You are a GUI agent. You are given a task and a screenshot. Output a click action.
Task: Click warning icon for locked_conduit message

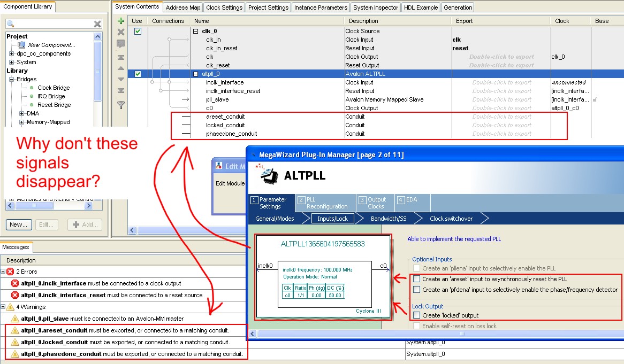[x=15, y=342]
